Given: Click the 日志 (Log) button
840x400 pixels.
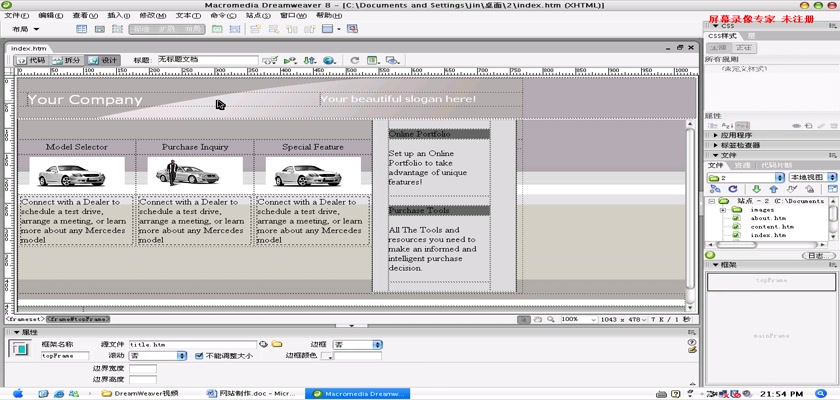Looking at the screenshot, I should click(819, 256).
